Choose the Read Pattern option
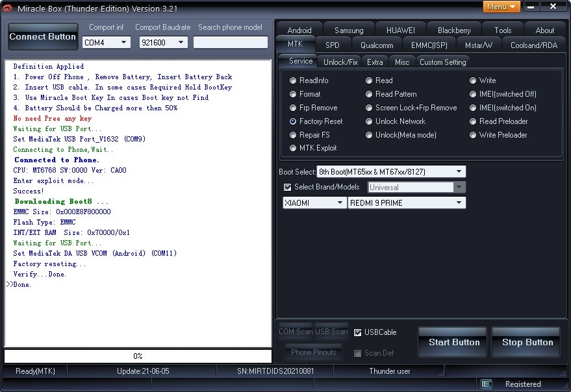 tap(391, 94)
